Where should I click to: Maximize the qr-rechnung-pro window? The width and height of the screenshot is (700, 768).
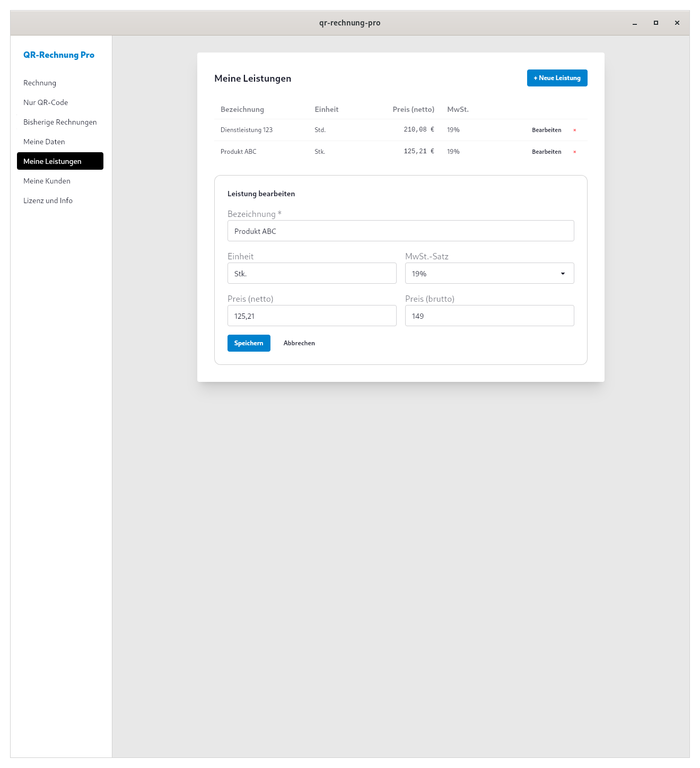656,23
